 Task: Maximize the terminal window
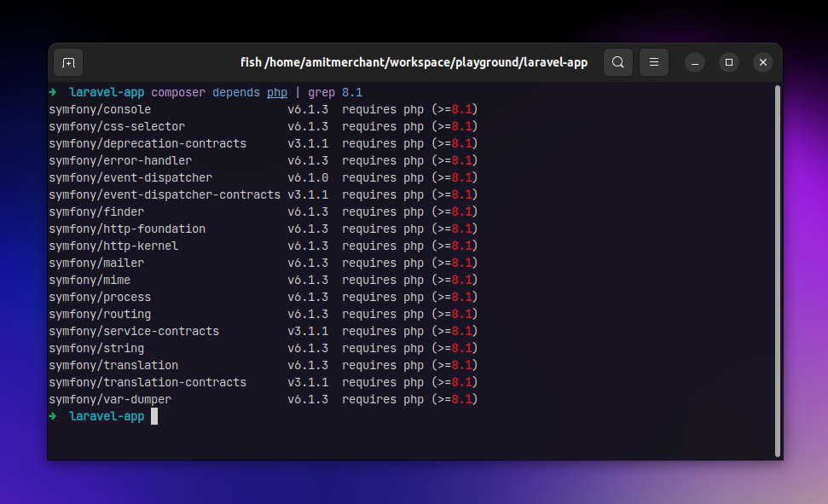pos(729,62)
